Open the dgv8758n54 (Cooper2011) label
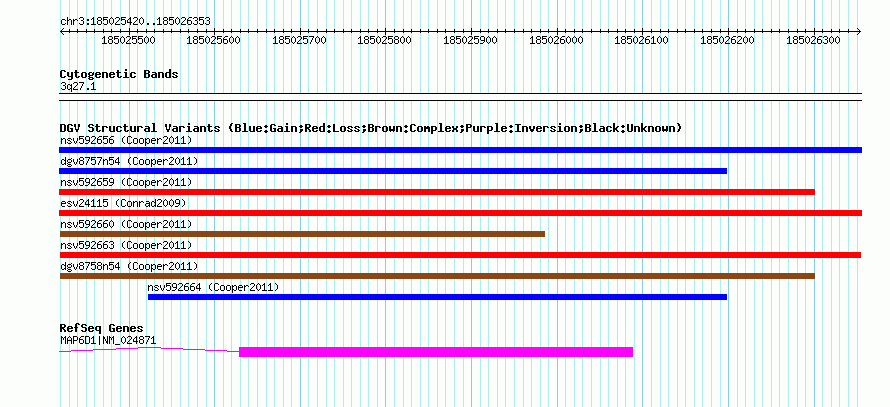Viewport: 890px width, 407px height. (x=129, y=266)
